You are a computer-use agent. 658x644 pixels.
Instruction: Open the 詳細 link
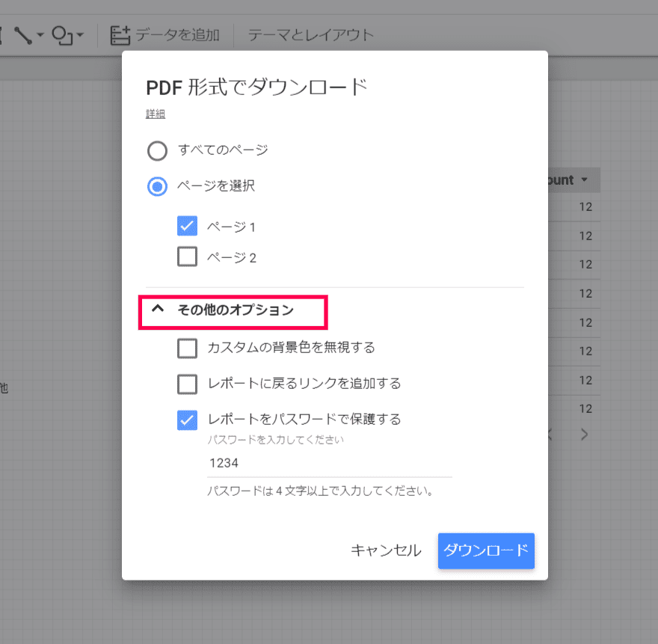pos(156,114)
